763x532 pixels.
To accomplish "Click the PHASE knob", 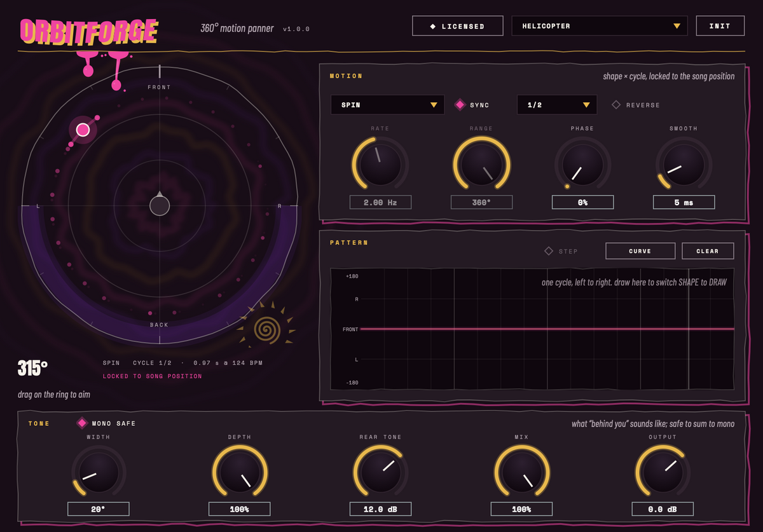I will [582, 164].
